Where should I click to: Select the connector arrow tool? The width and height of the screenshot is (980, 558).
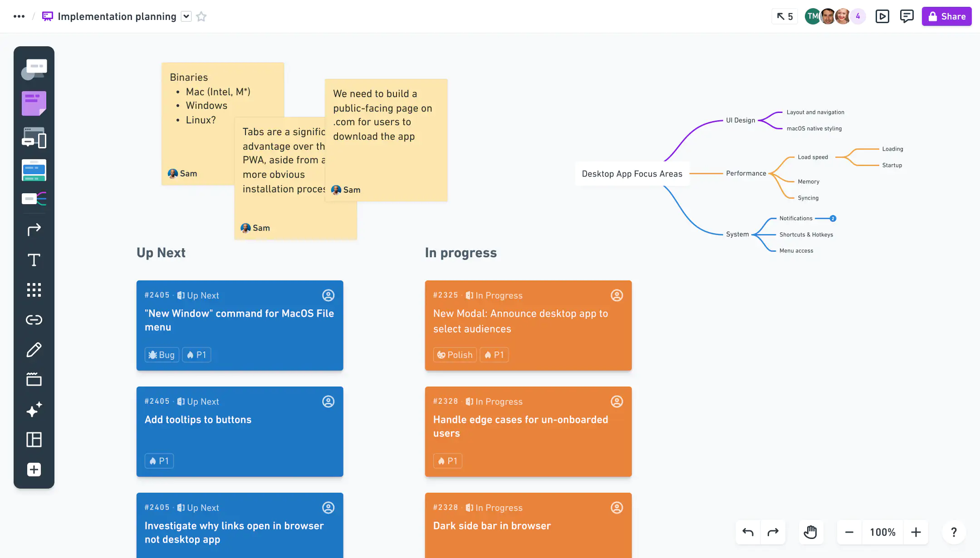tap(34, 230)
